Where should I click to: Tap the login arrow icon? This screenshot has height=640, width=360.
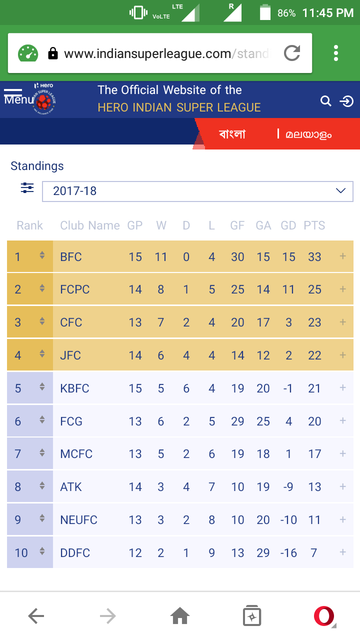(347, 101)
